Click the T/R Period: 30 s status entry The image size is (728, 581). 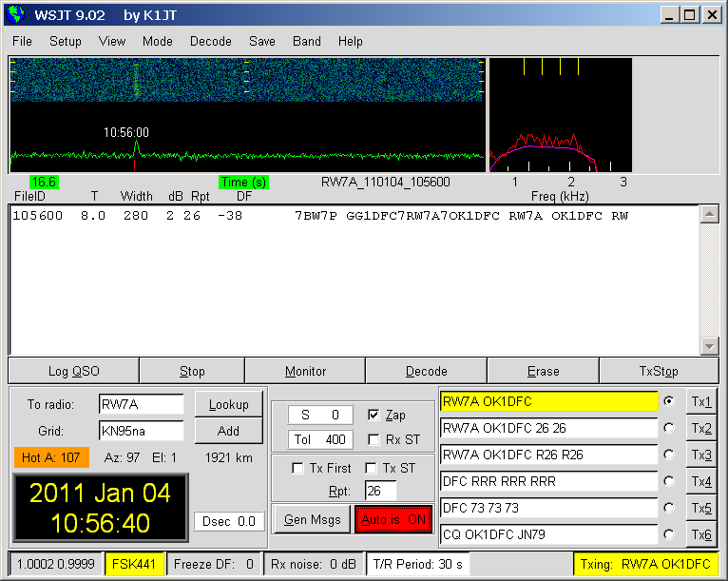[x=418, y=564]
